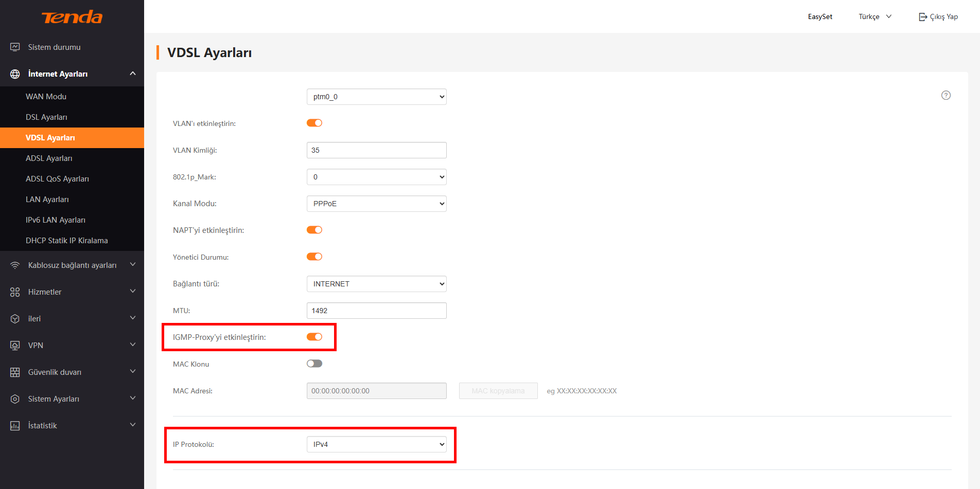Open the ptm0_0 interface dropdown
Viewport: 980px width, 489px height.
point(377,97)
